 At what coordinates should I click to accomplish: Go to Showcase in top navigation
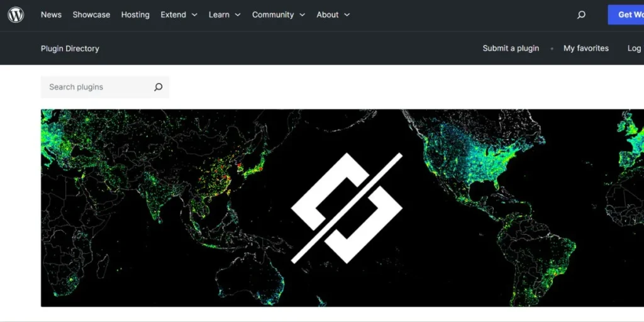point(91,15)
